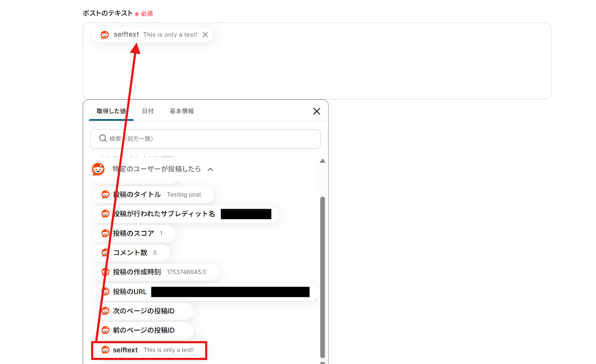Choose the 投稿のスコア value chip
This screenshot has height=364, width=596.
(x=134, y=233)
